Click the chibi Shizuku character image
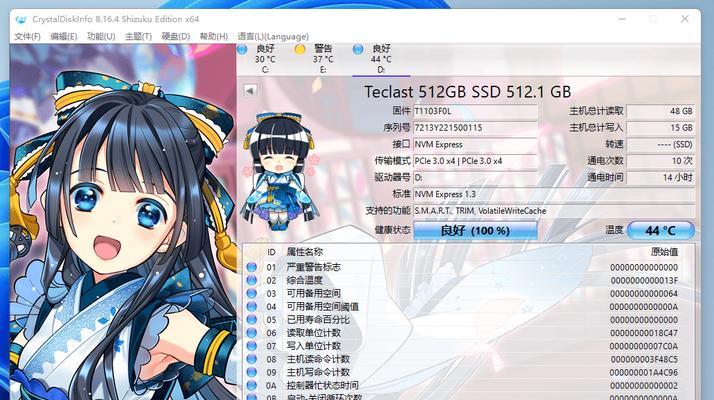Image resolution: width=714 pixels, height=400 pixels. [x=279, y=171]
